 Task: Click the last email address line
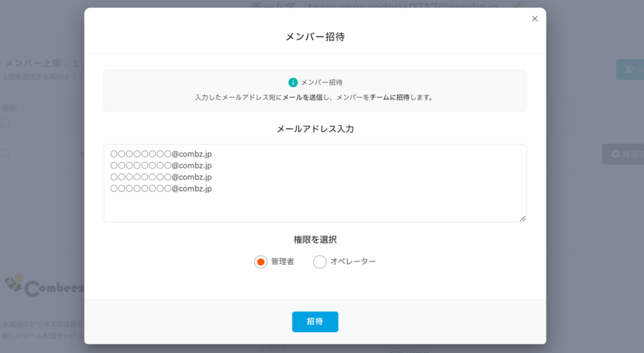pos(160,188)
